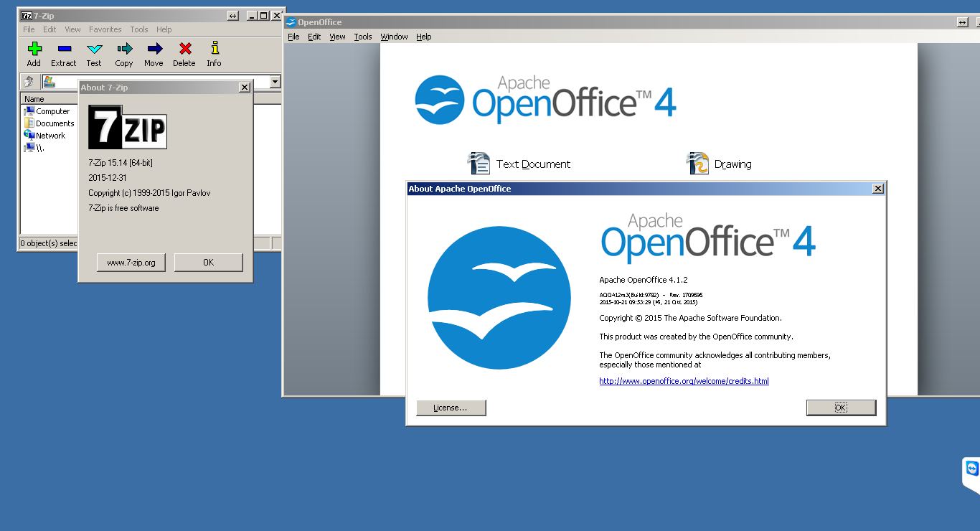Open the Text Document launcher
980x531 pixels.
(x=479, y=164)
